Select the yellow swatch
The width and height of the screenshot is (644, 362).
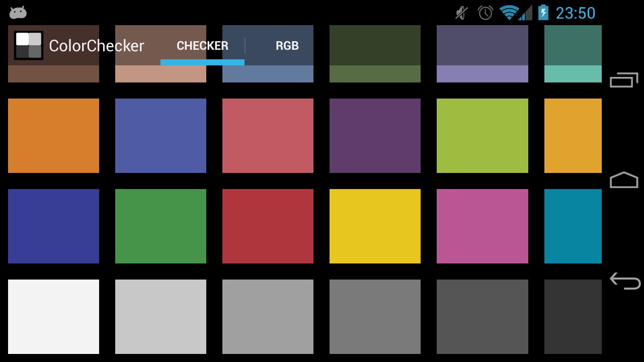tap(375, 226)
